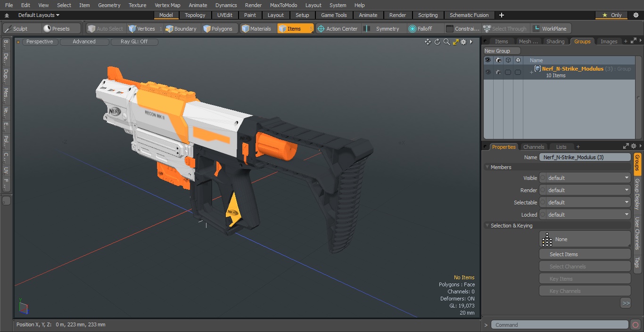Open the Group Display vertical tab
The height and width of the screenshot is (332, 644).
(x=637, y=194)
